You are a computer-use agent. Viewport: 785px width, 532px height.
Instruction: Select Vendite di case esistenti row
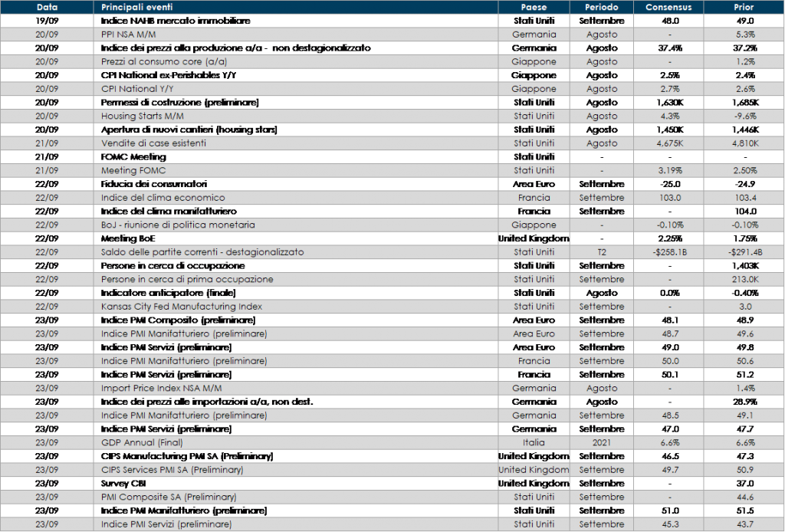(153, 143)
